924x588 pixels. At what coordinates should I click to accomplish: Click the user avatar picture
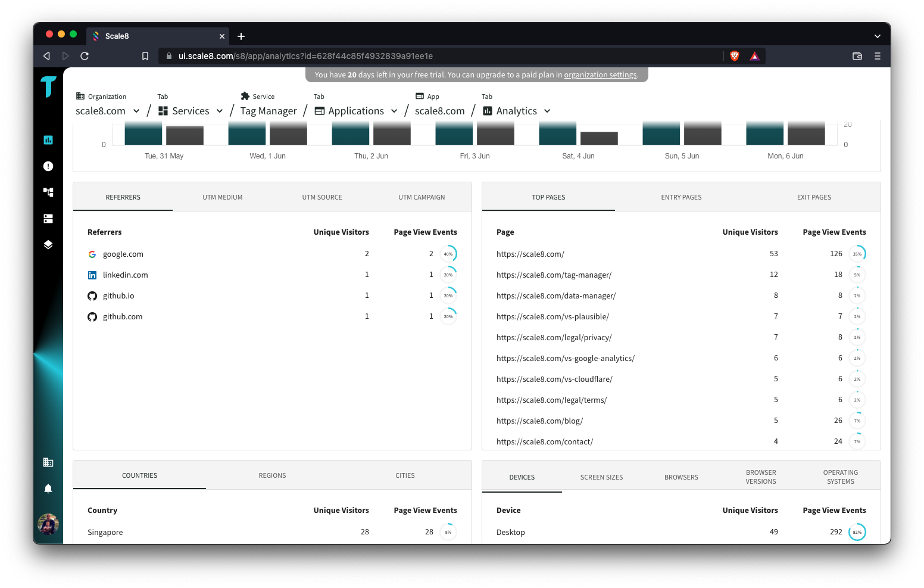pos(48,524)
